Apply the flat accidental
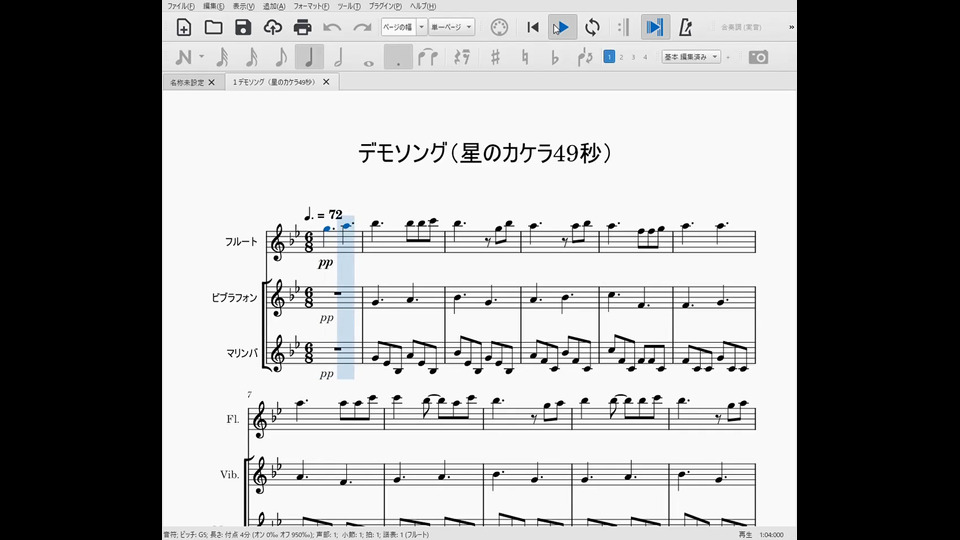Screen dimensions: 960x540 [555, 57]
